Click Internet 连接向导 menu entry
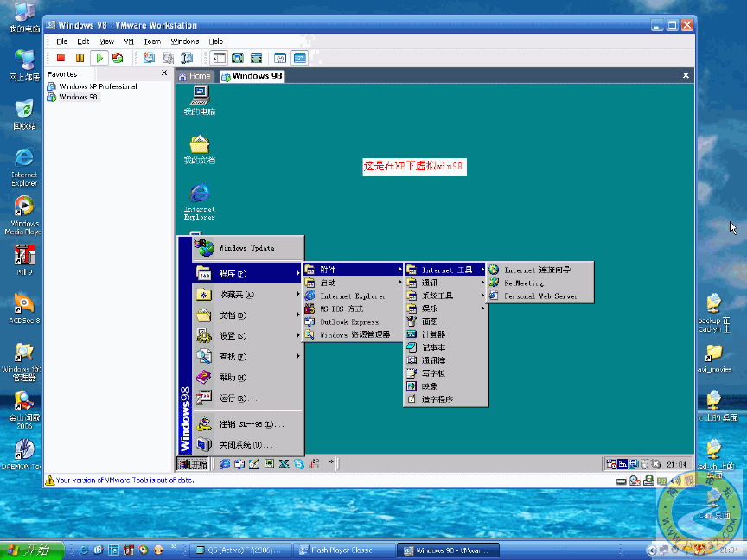This screenshot has width=747, height=560. coord(539,270)
